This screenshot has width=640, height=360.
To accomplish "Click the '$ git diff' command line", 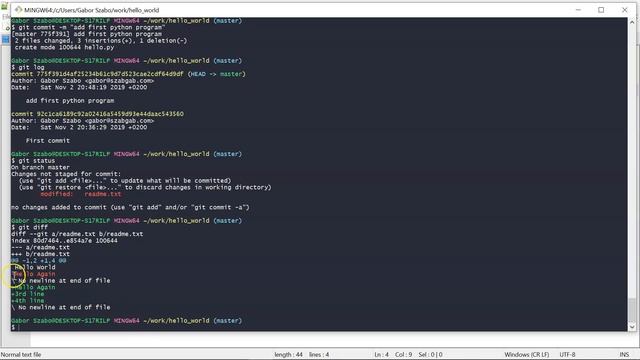I will [29, 227].
